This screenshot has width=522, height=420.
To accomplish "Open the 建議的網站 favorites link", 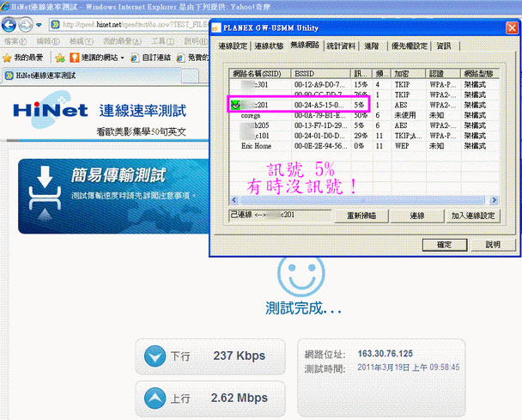I will pyautogui.click(x=96, y=58).
